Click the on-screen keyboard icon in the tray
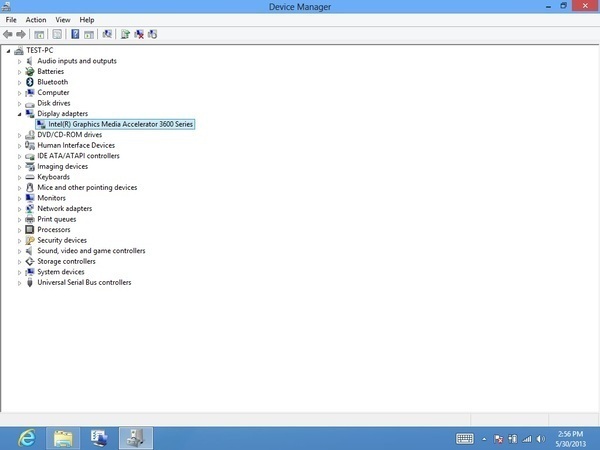 point(465,438)
